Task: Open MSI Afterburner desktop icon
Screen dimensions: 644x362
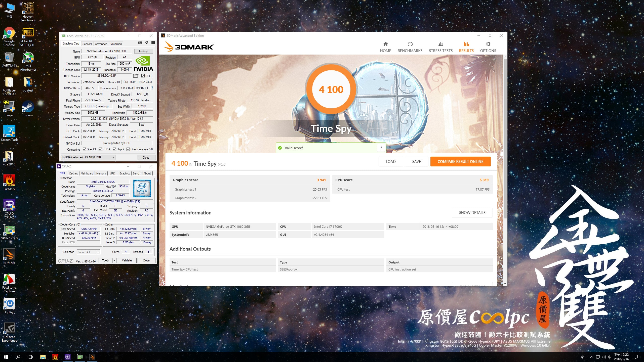Action: (28, 61)
